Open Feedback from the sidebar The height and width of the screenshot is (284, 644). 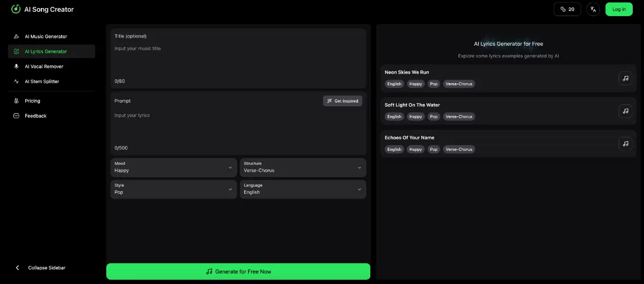(35, 116)
